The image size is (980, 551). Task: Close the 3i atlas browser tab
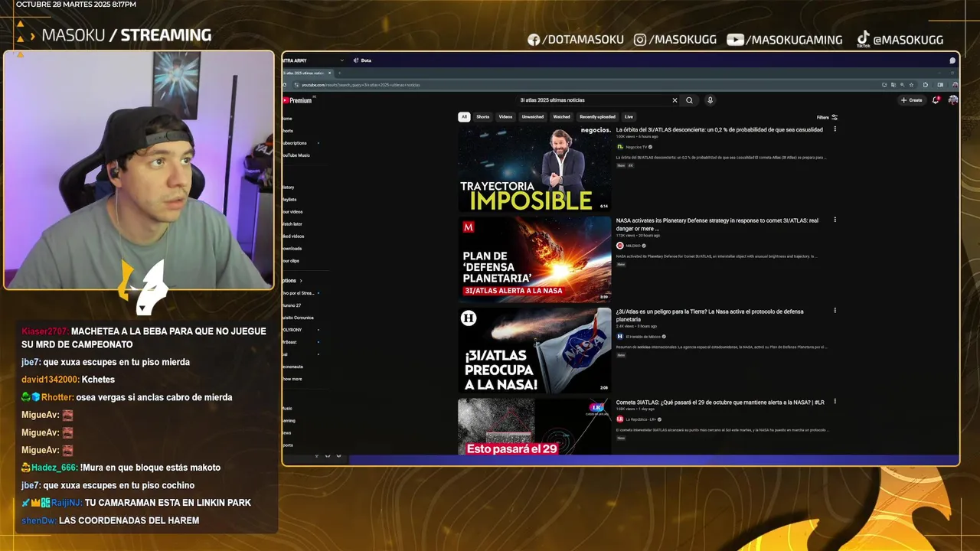(x=330, y=73)
